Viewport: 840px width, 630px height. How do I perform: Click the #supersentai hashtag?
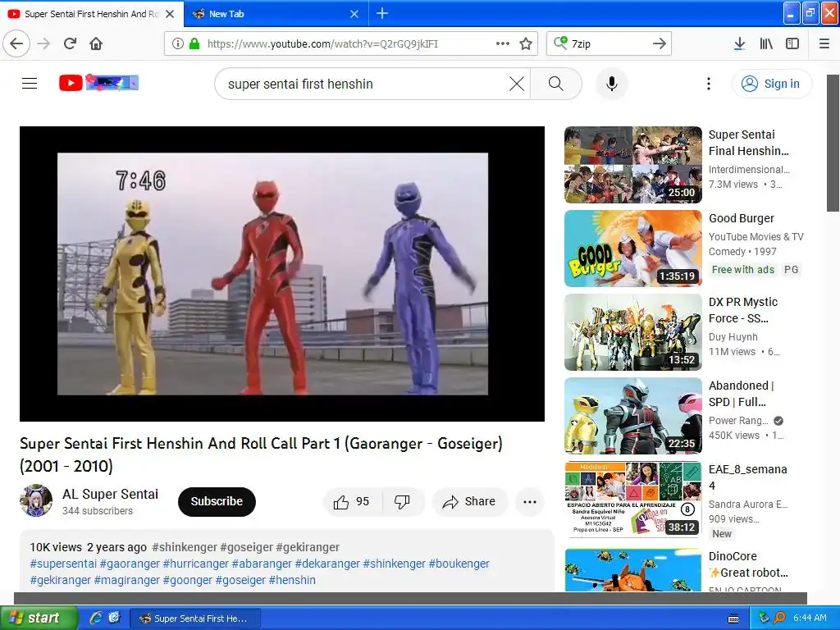tap(63, 564)
